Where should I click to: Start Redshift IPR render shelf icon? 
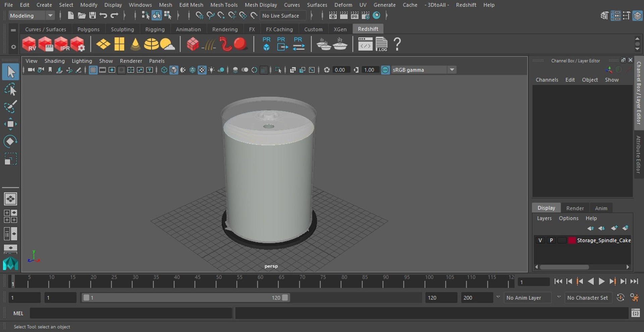[62, 44]
